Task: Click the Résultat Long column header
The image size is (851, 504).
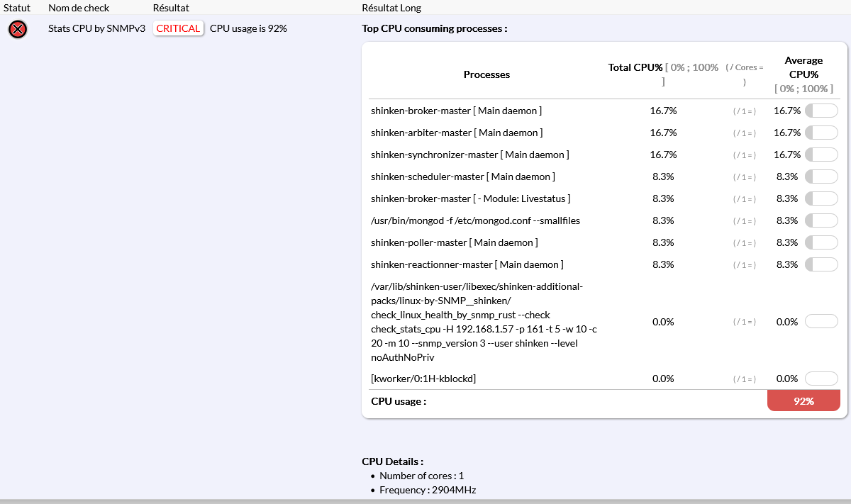Action: (x=391, y=8)
